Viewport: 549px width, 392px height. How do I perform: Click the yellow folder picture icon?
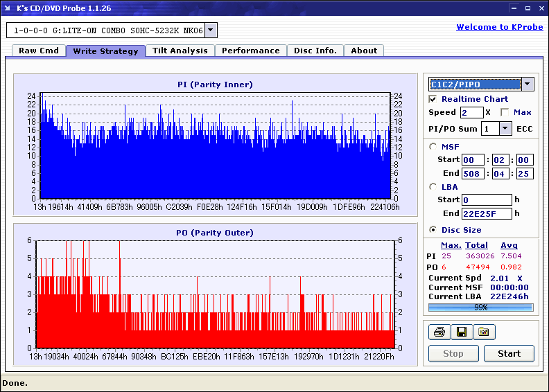click(484, 332)
